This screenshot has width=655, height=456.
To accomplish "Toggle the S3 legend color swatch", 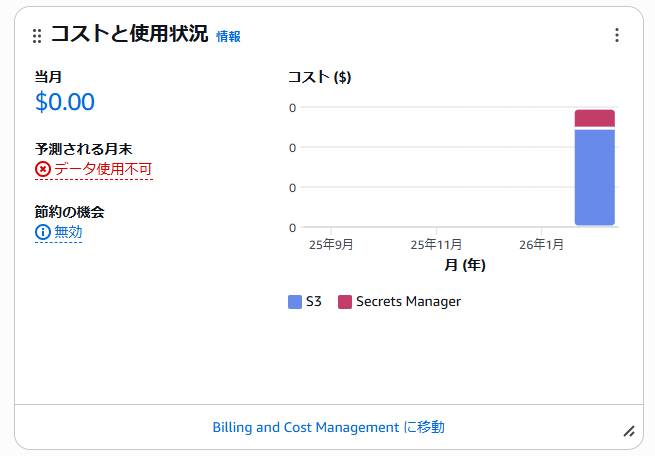I will tap(295, 302).
